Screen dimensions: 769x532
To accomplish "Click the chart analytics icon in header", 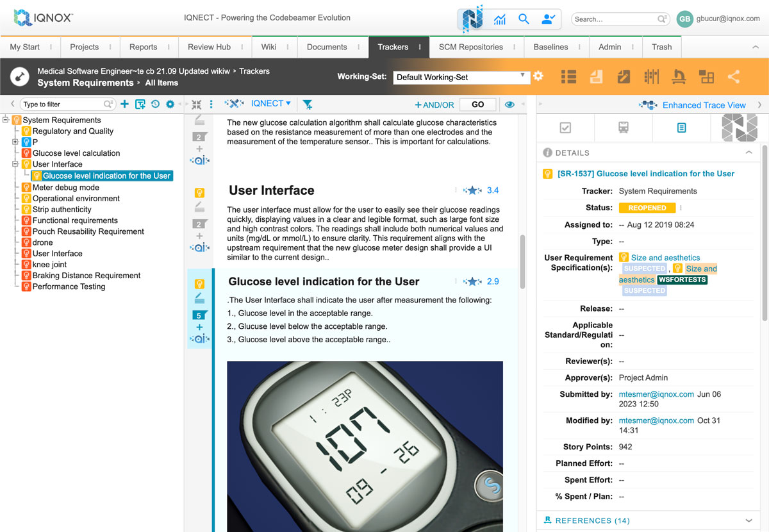I will point(500,19).
